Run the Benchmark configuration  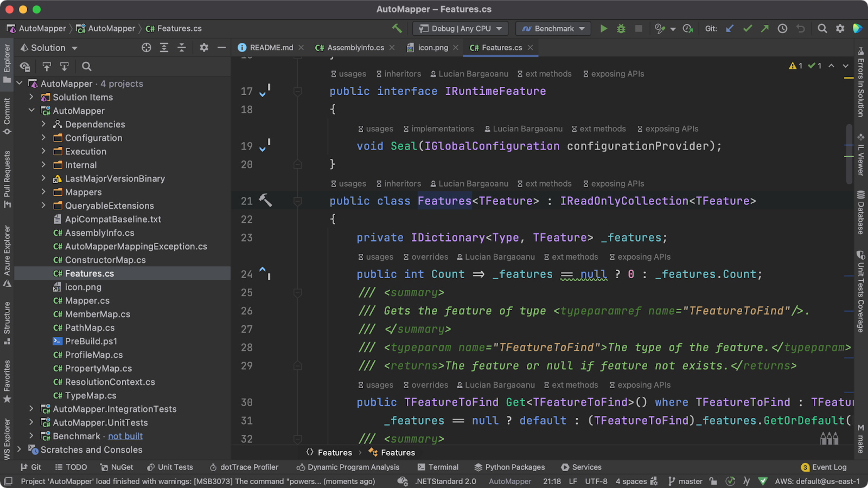tap(603, 28)
